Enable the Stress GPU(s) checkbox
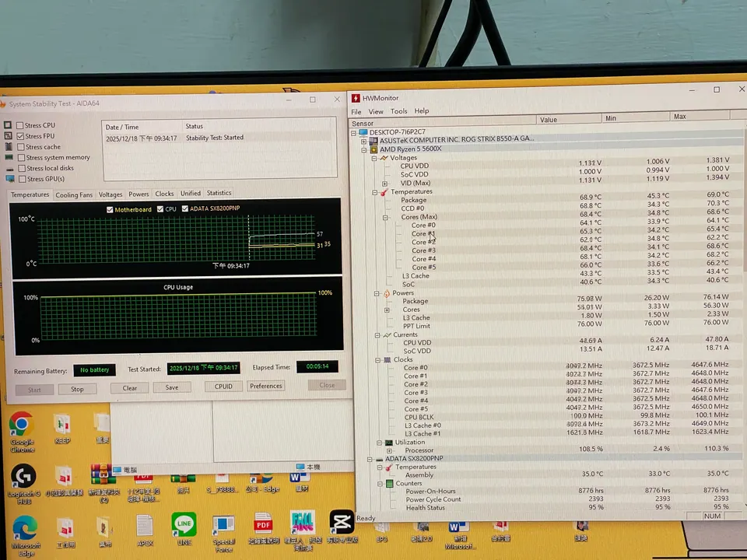Screen dimensions: 747x560 point(23,180)
